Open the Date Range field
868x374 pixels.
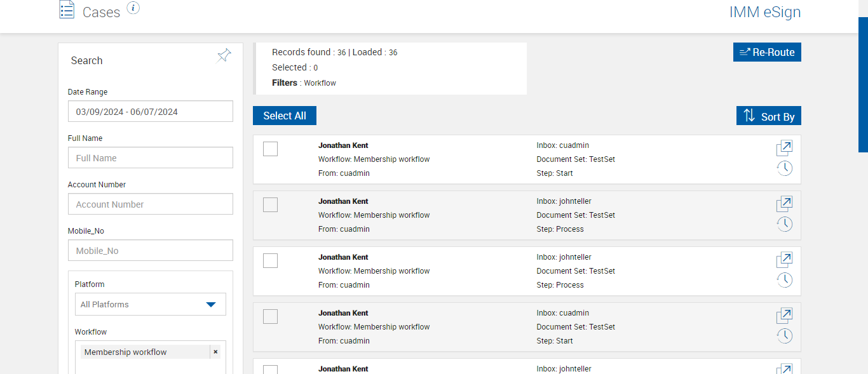[150, 112]
